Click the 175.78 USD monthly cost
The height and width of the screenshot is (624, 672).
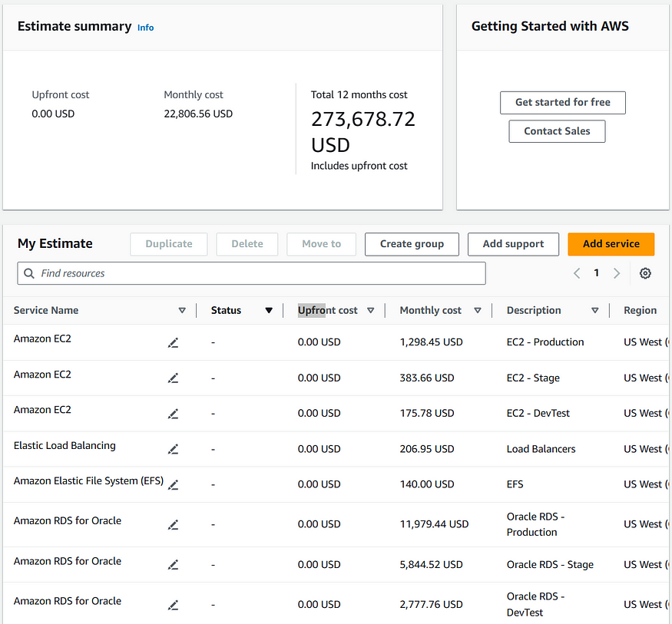(427, 413)
